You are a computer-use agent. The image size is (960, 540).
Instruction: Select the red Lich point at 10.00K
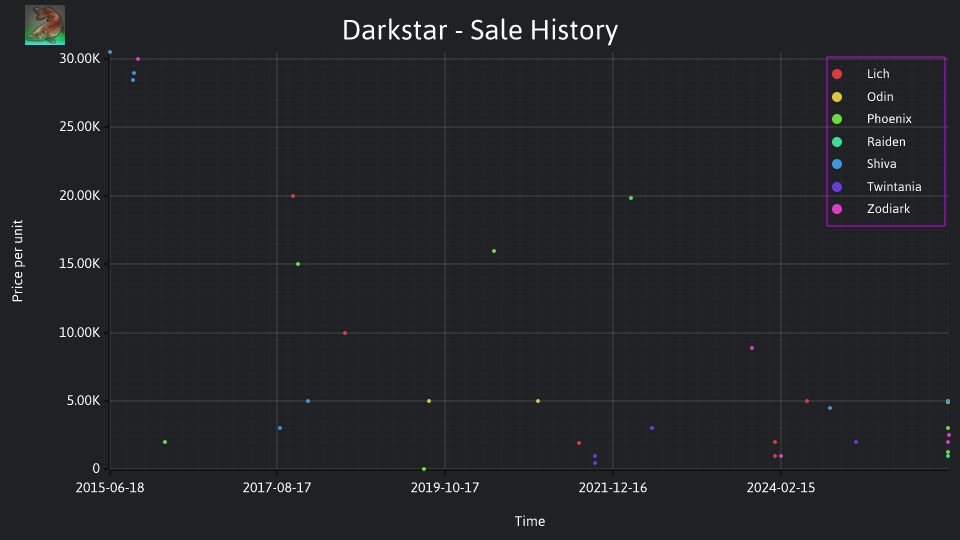point(345,333)
